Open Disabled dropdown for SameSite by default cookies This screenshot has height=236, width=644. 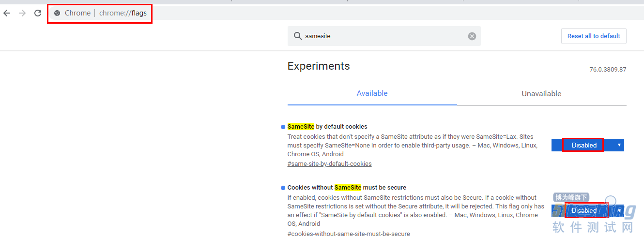587,145
